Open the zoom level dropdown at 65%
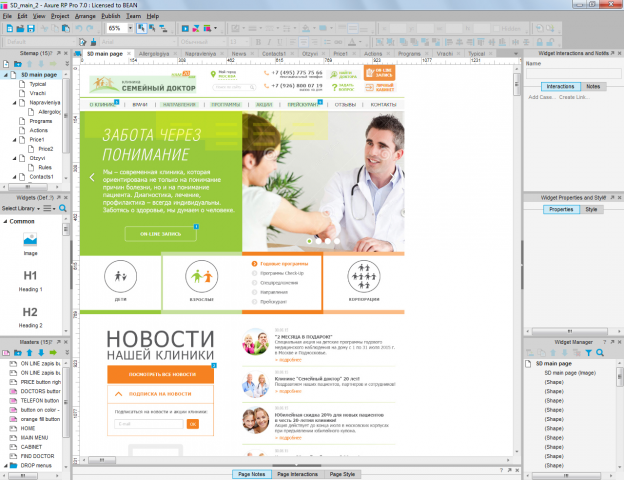This screenshot has height=480, width=624. coord(130,28)
